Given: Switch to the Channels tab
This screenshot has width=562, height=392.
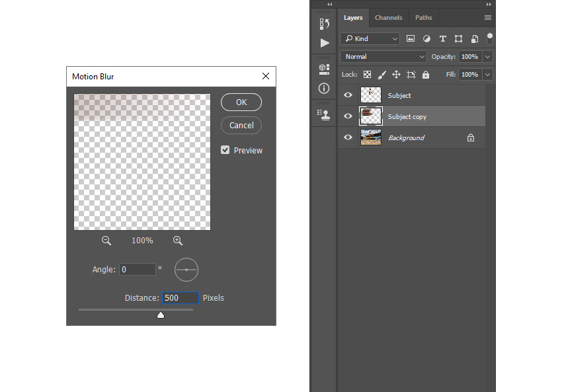Looking at the screenshot, I should [x=389, y=18].
